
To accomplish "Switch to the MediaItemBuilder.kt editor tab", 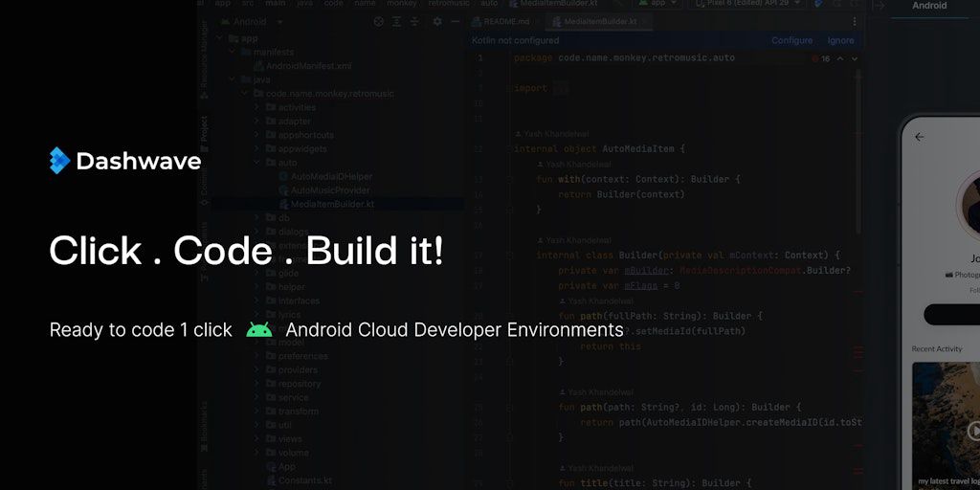I will point(600,21).
